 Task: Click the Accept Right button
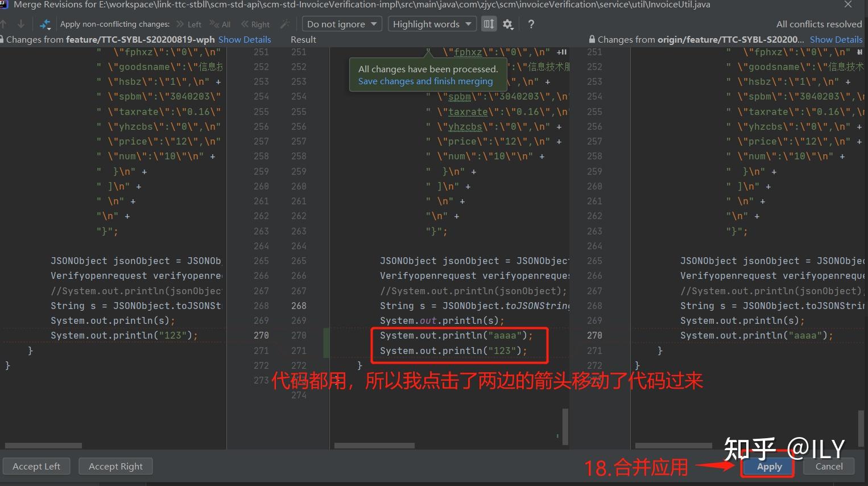(116, 466)
